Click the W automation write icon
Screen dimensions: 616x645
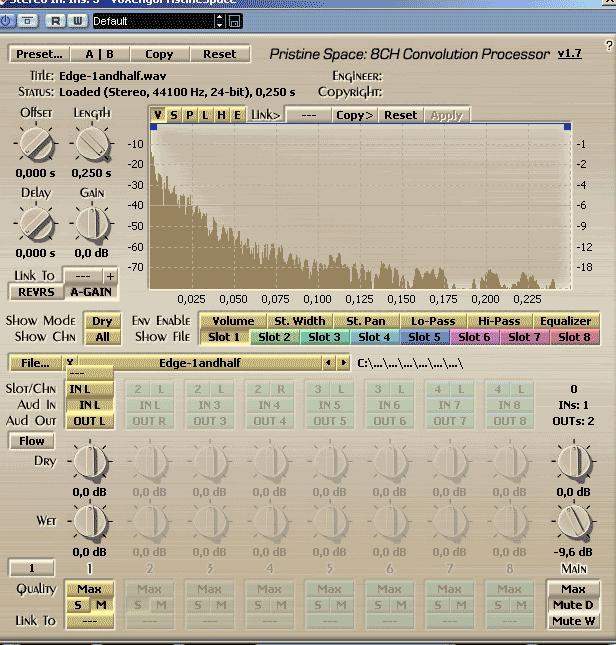point(77,21)
